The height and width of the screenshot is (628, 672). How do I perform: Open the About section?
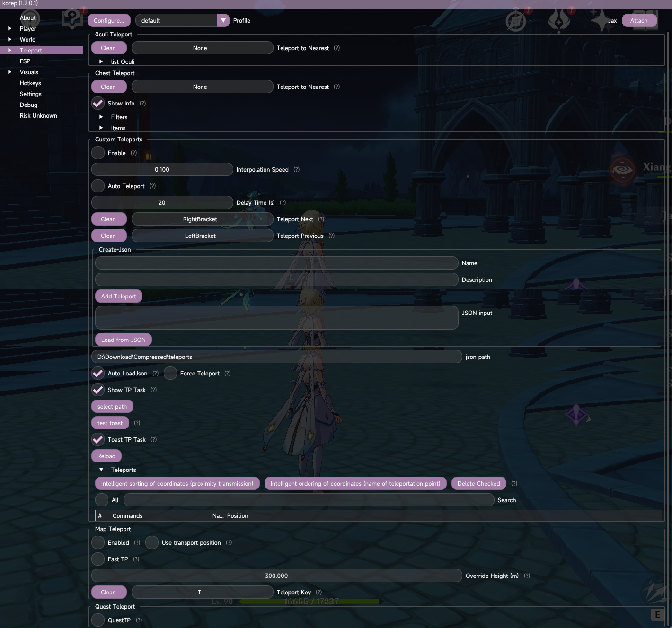(28, 18)
